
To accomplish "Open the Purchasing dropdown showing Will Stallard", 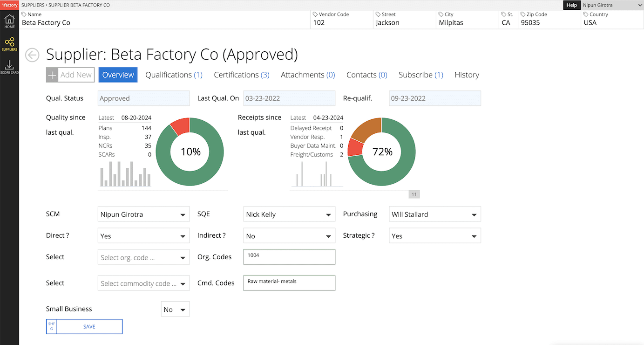I will [x=434, y=214].
